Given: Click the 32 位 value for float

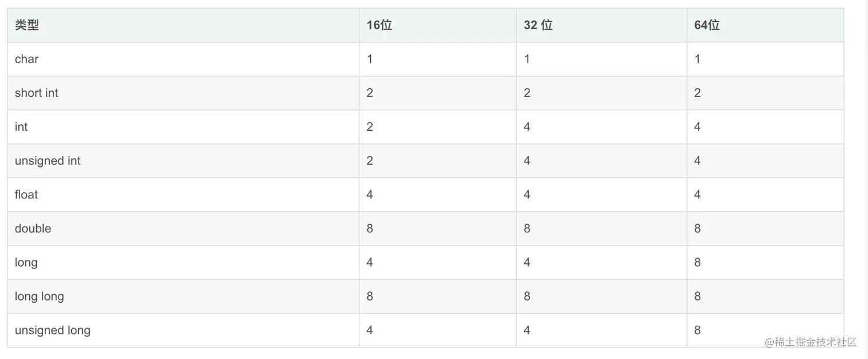Looking at the screenshot, I should [x=527, y=194].
